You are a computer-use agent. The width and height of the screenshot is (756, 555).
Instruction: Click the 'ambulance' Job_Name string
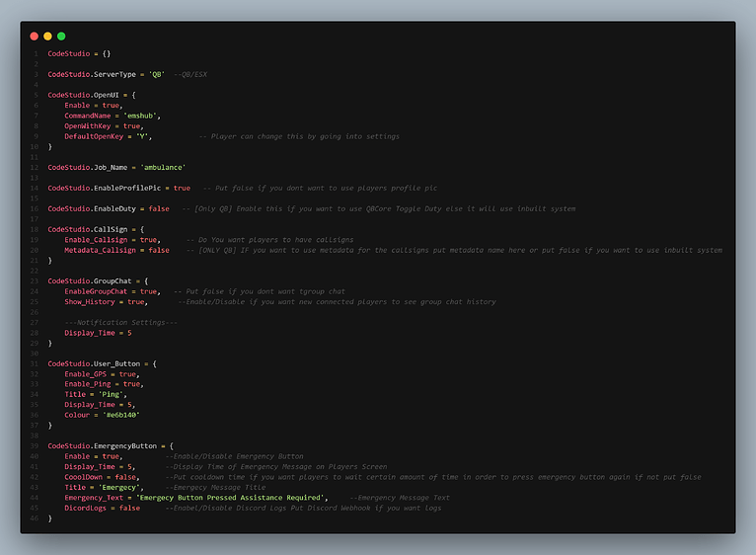[162, 167]
